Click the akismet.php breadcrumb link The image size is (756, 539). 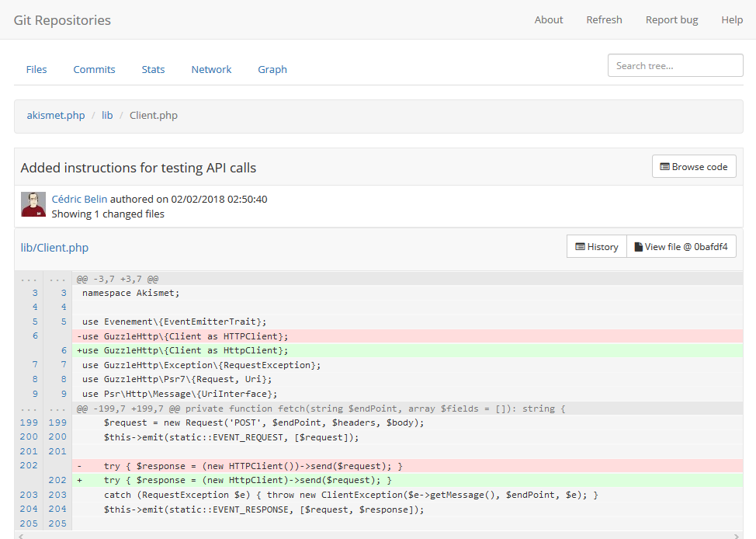click(x=55, y=115)
